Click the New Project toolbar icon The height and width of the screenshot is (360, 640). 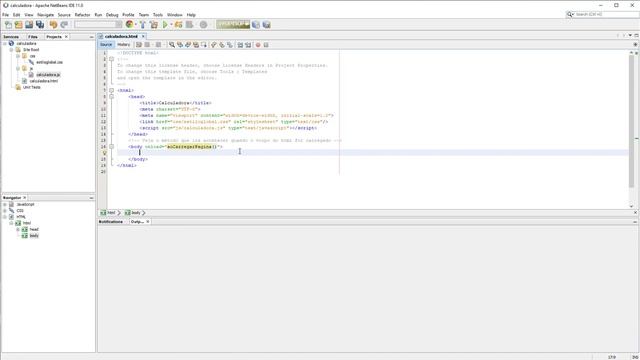[19, 25]
